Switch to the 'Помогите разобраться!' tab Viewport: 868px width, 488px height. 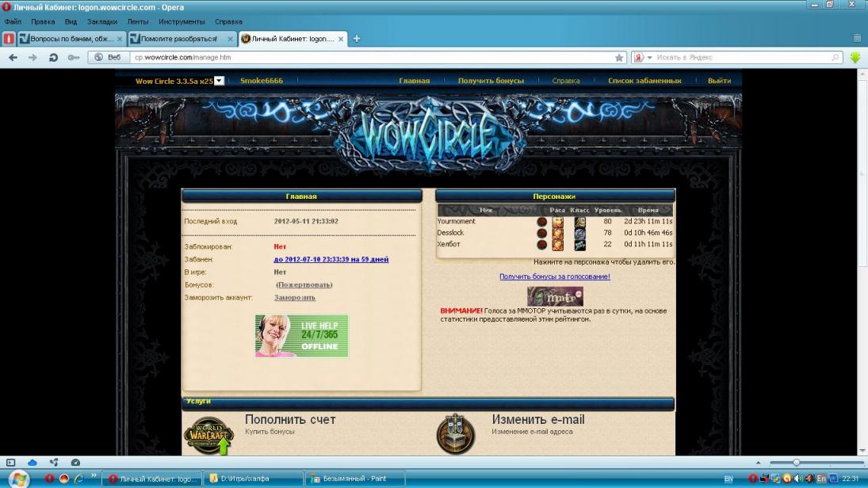[179, 39]
